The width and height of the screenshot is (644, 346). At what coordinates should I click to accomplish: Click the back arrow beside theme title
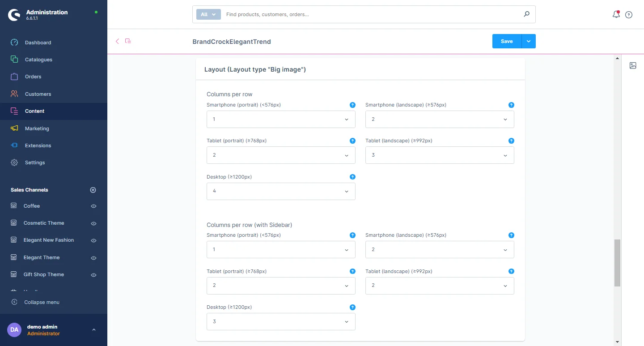coord(118,41)
